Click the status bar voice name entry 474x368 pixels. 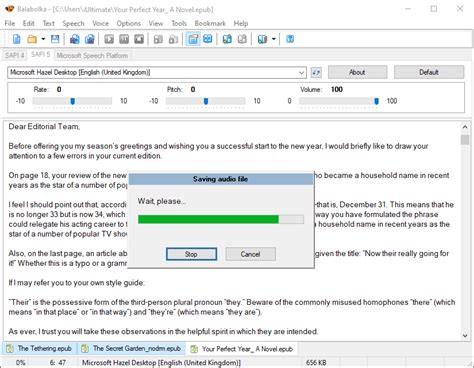pyautogui.click(x=161, y=363)
